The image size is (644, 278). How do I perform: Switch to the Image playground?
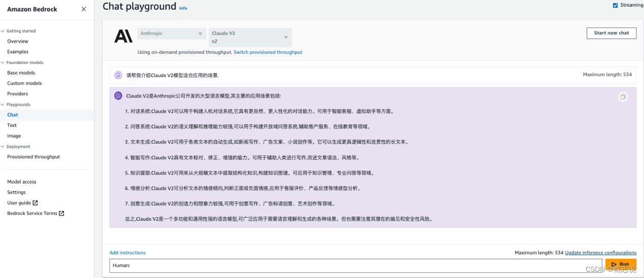[14, 136]
